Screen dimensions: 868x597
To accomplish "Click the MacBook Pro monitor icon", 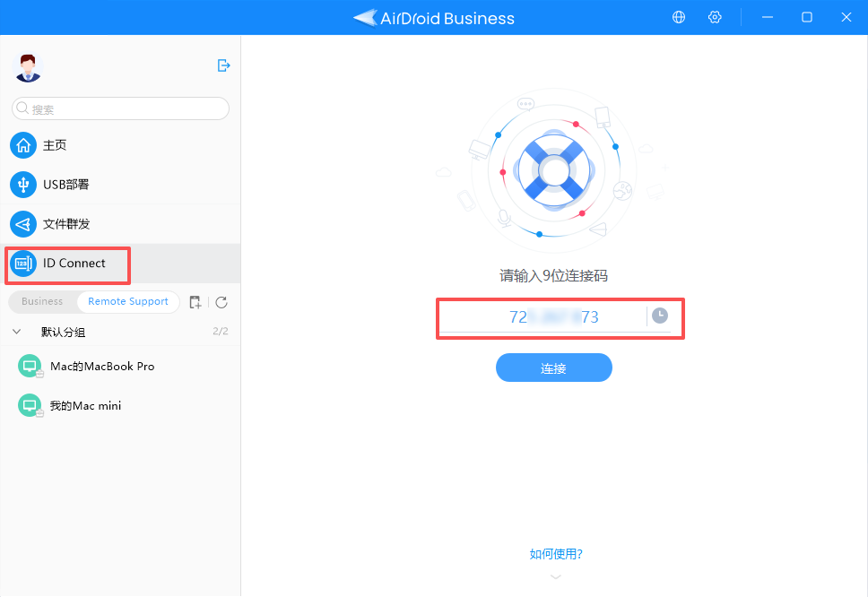I will click(30, 366).
